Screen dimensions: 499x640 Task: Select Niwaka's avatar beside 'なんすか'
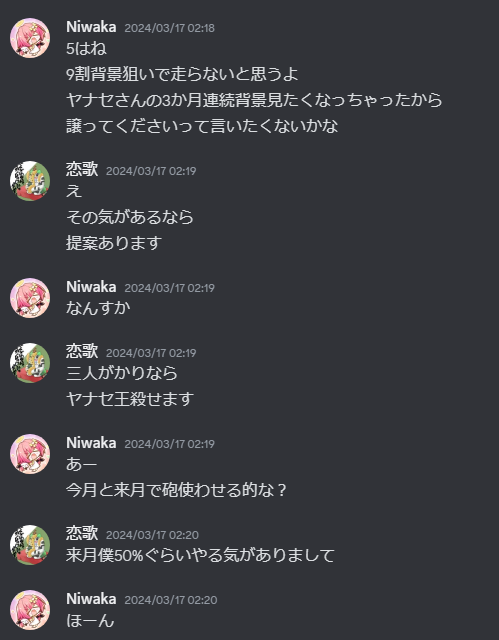[30, 298]
